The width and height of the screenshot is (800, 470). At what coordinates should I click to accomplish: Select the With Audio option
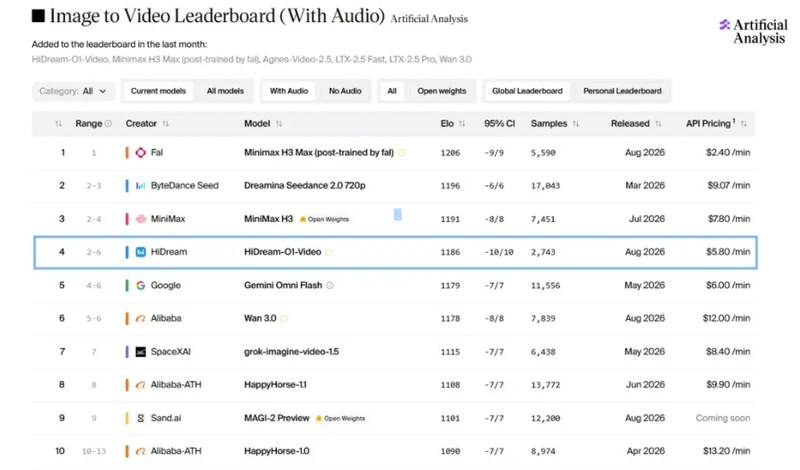tap(289, 91)
